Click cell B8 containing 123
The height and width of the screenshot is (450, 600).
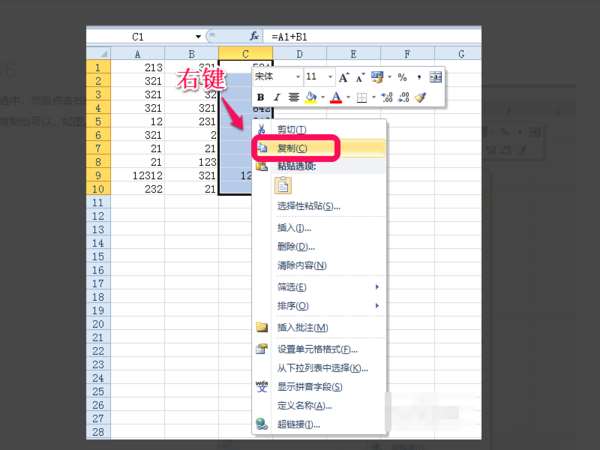(x=192, y=162)
